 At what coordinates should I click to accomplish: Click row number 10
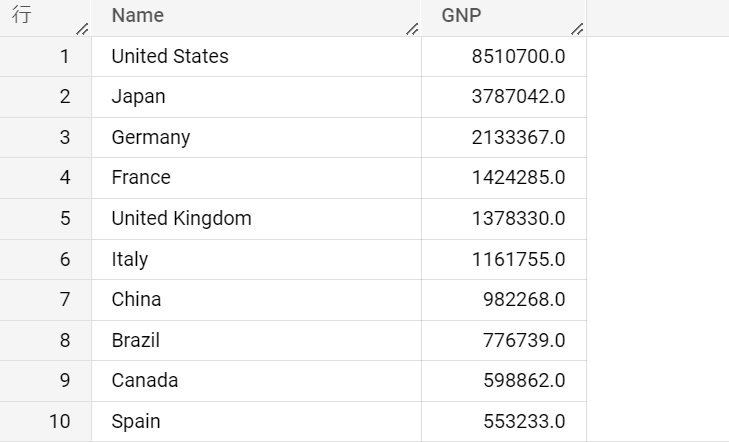tap(46, 422)
